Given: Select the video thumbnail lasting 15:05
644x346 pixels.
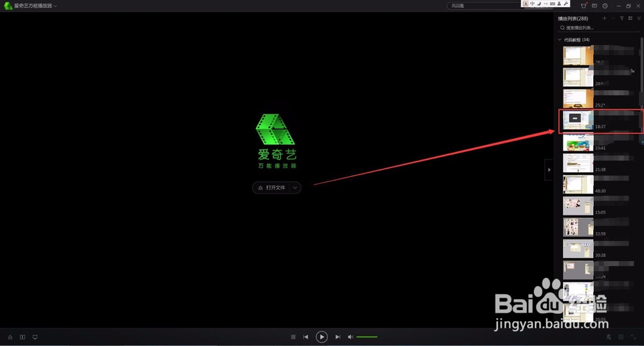Looking at the screenshot, I should point(578,206).
